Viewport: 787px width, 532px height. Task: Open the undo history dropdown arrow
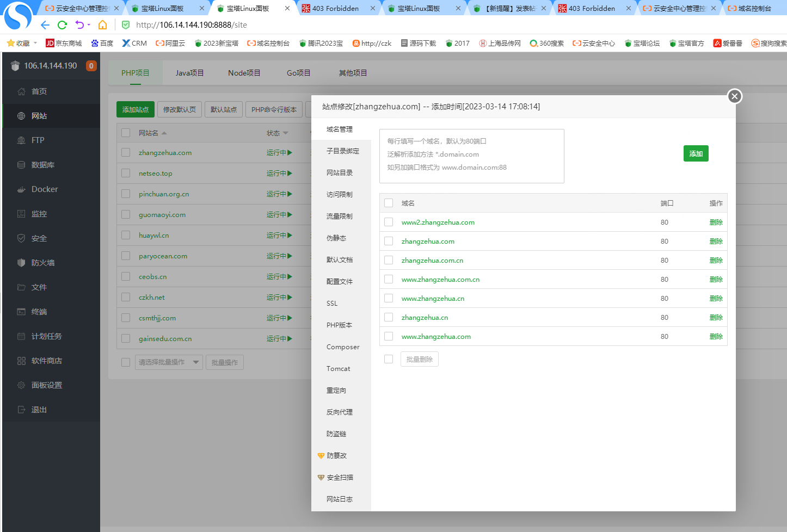pos(89,25)
